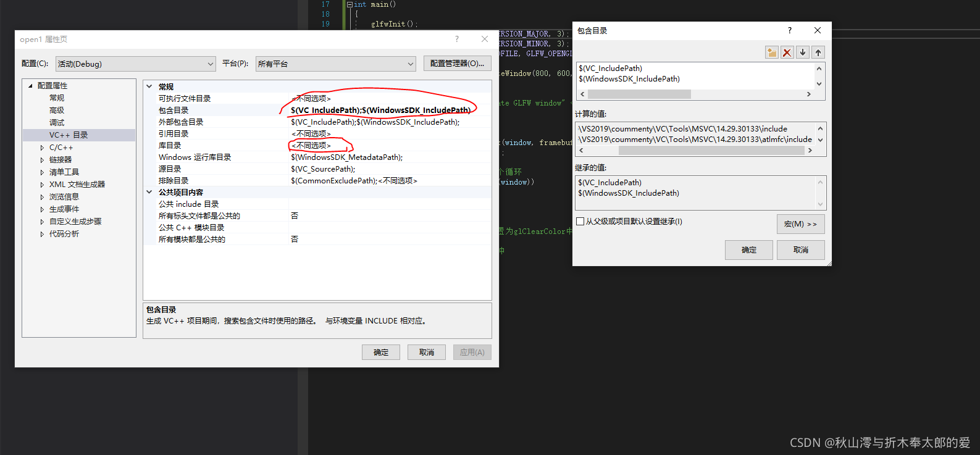Select the 公共 include 目录 property row
This screenshot has height=455, width=980.
317,204
